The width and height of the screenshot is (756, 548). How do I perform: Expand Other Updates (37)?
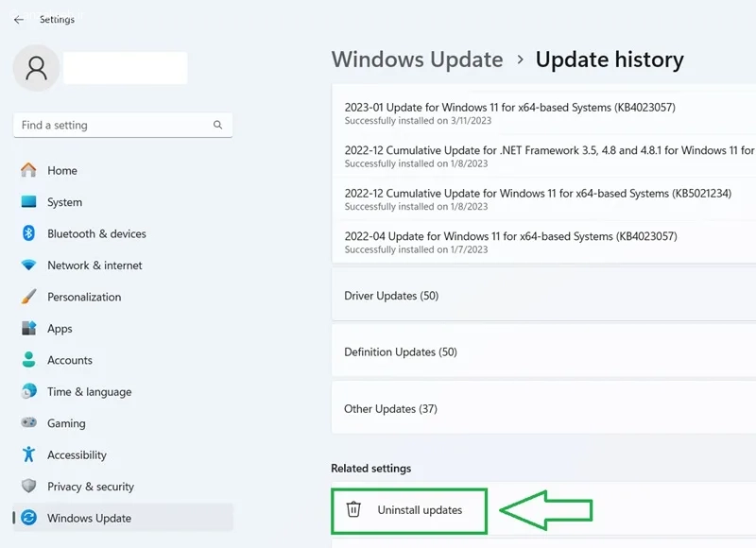coord(544,409)
